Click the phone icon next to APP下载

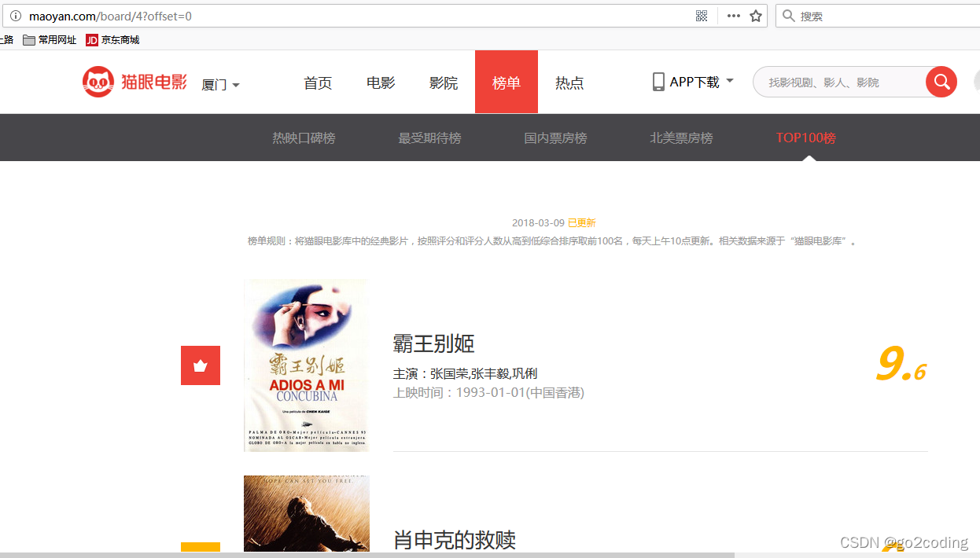pyautogui.click(x=658, y=82)
